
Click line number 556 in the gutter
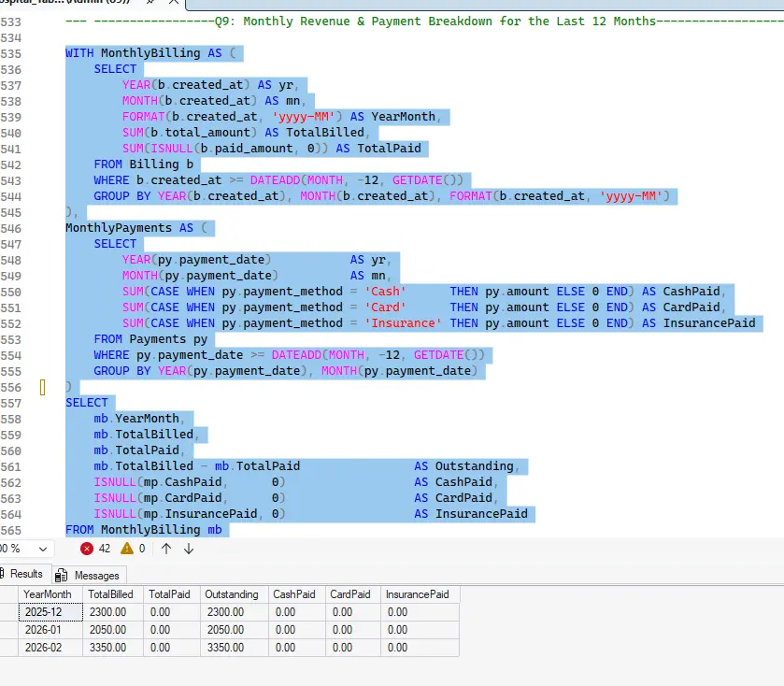click(x=11, y=388)
